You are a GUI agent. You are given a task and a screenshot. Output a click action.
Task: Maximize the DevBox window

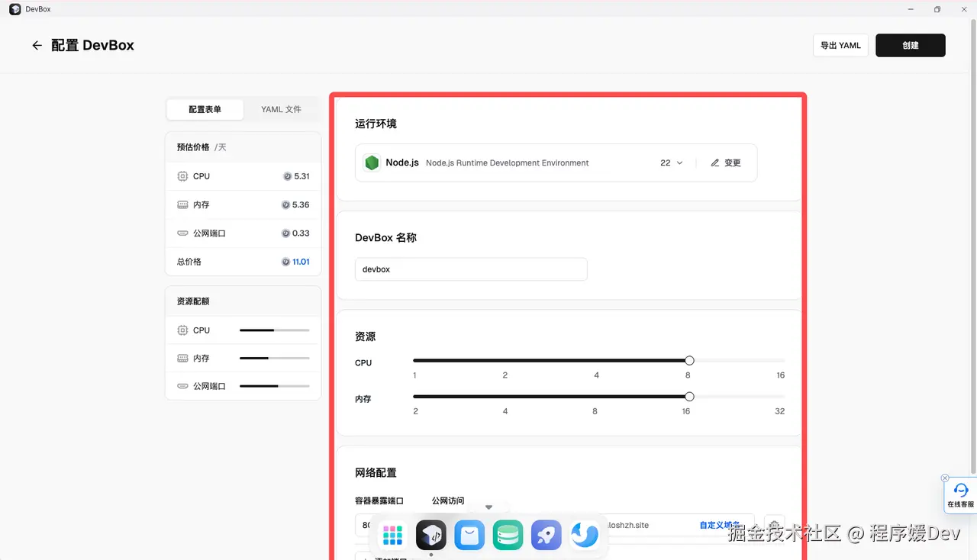(937, 9)
